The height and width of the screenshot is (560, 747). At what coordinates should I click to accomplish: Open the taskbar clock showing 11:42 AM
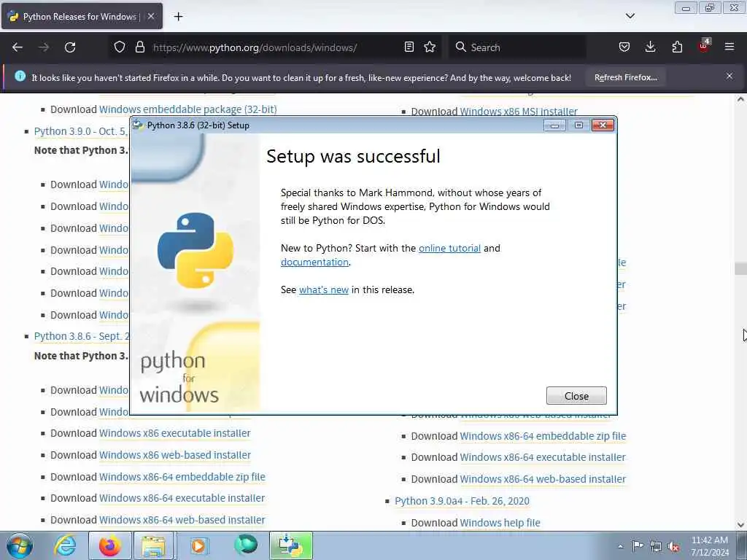click(710, 546)
